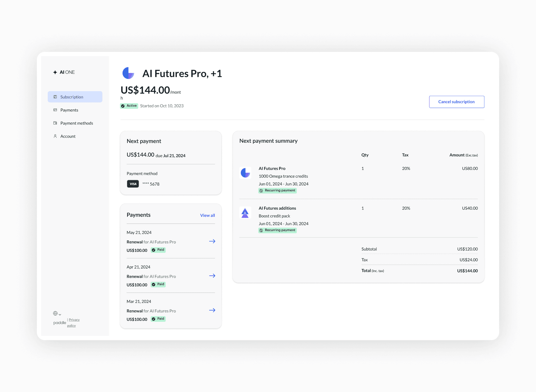The height and width of the screenshot is (392, 536).
Task: Click the 'Apr 21, 2024' date
Action: 138,267
